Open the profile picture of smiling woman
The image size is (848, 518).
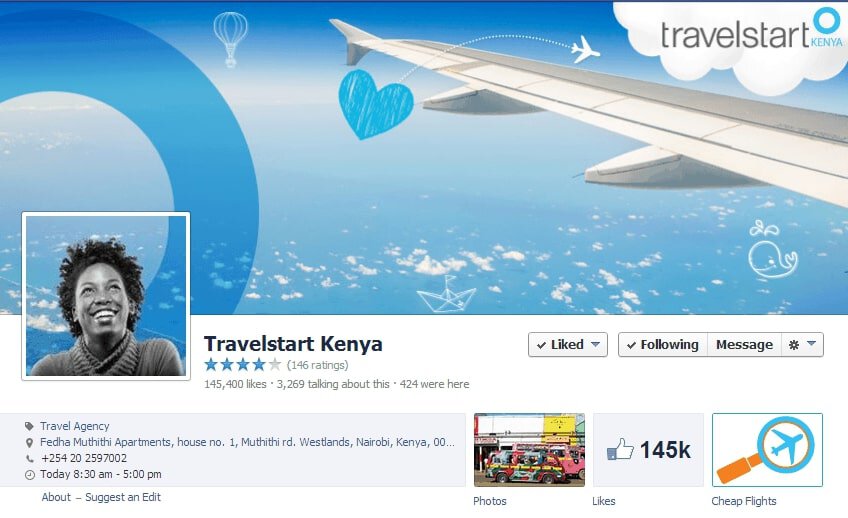click(106, 296)
